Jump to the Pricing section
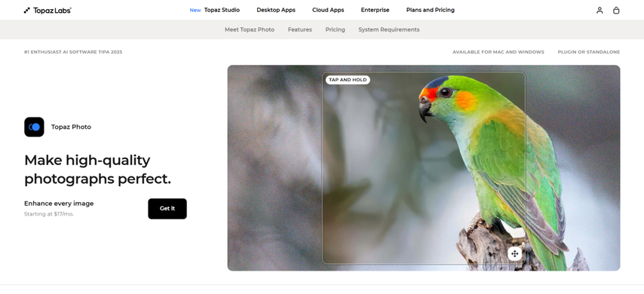 click(x=335, y=29)
